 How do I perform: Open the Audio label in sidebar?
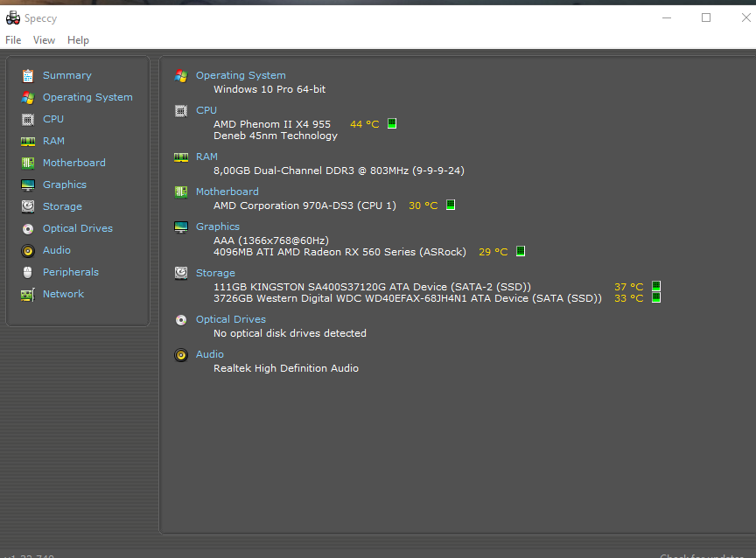pos(56,250)
